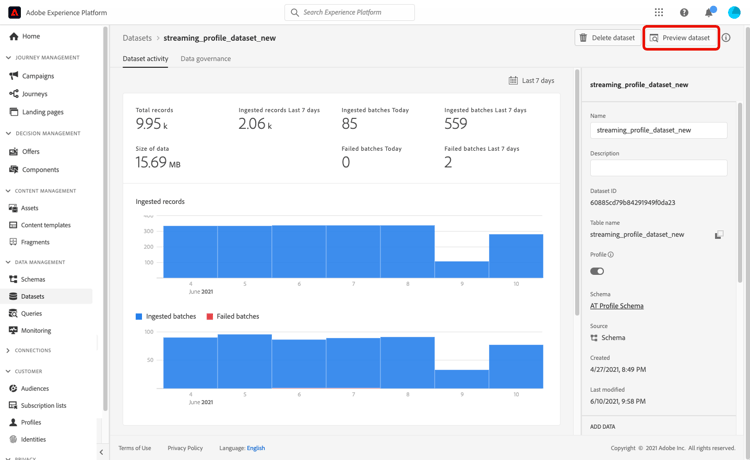This screenshot has width=750, height=460.
Task: Open Fragments icon in sidebar
Action: 13,242
